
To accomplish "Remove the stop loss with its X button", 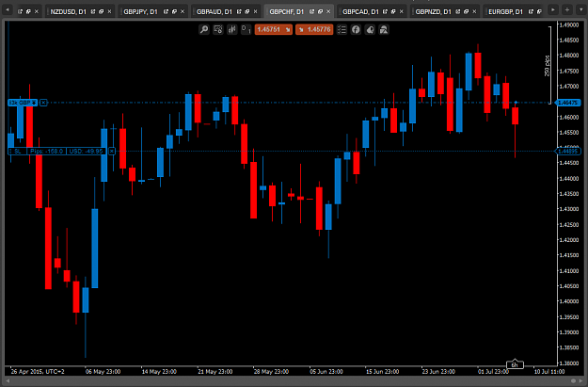I will [112, 152].
